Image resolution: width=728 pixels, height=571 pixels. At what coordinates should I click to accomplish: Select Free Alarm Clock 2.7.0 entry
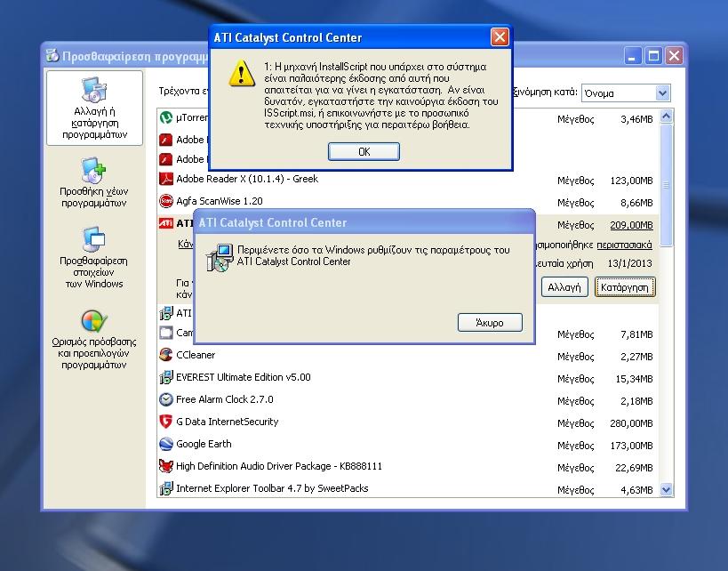(225, 399)
